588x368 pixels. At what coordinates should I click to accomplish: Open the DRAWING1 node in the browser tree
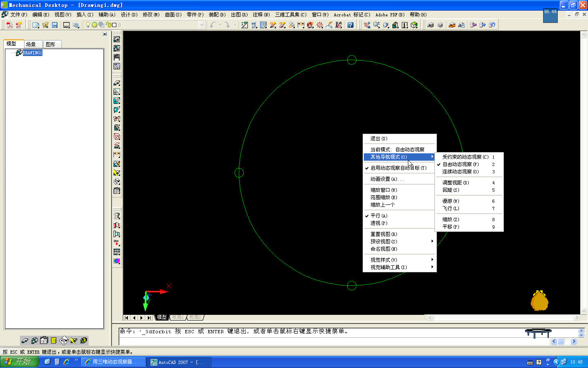coord(32,53)
